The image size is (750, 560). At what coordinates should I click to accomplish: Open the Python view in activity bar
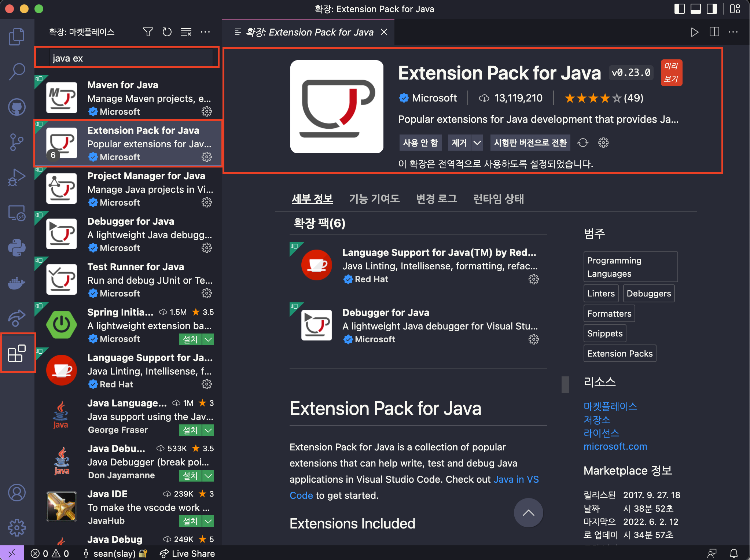click(16, 248)
